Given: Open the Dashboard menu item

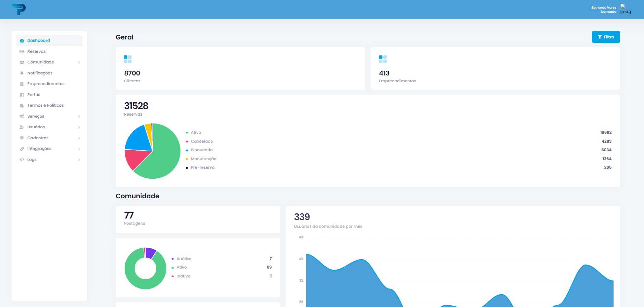Looking at the screenshot, I should pyautogui.click(x=49, y=40).
